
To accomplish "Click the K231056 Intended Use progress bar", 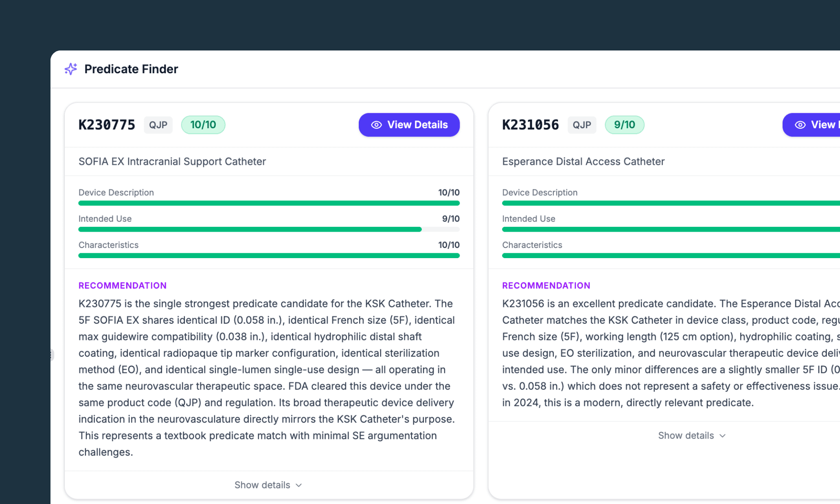I will click(x=671, y=230).
